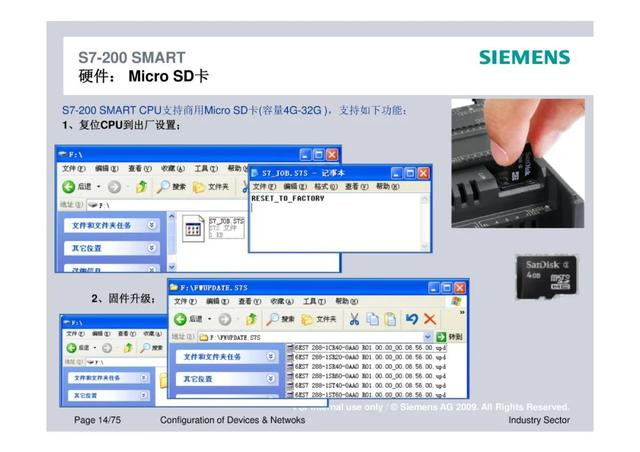Click the Up folder icon in the F:\ window behind FWUPDATE.S7S
The height and width of the screenshot is (452, 640).
point(128,347)
